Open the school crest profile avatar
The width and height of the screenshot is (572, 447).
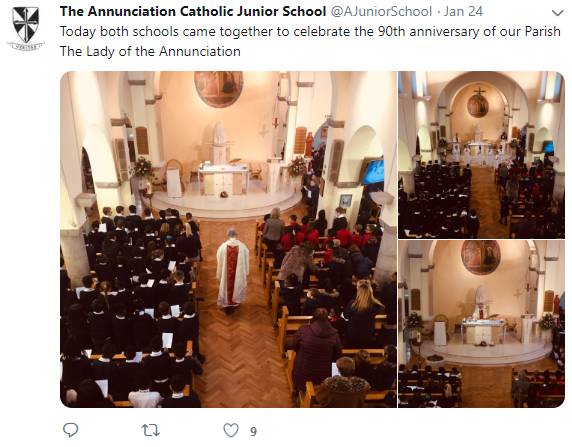[26, 28]
